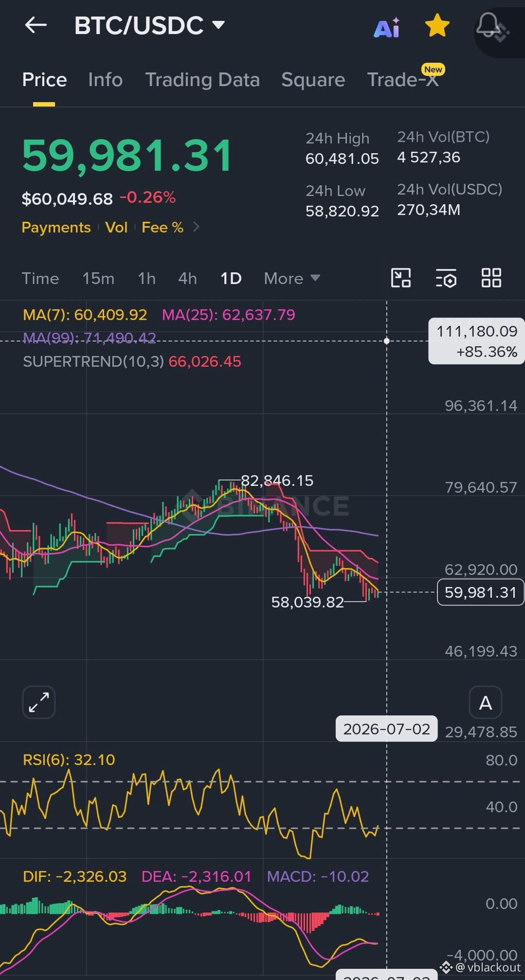Image resolution: width=525 pixels, height=980 pixels.
Task: Tap the 24h Vol(BTC) value
Action: pos(429,158)
